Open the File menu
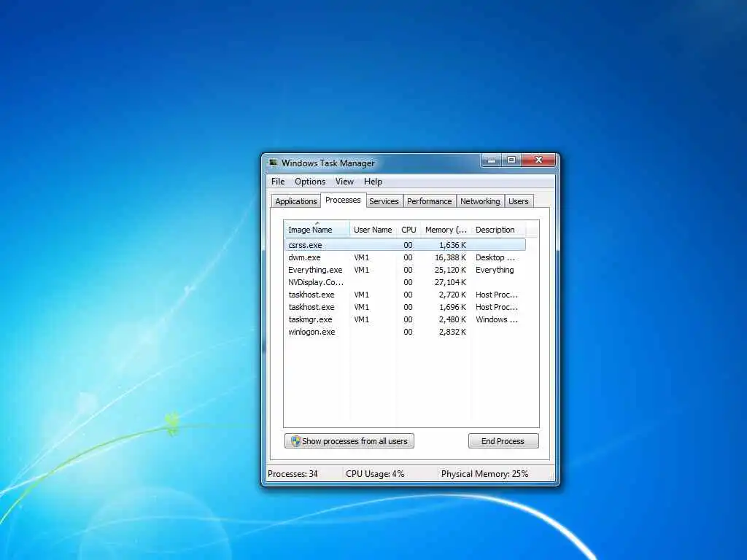 point(278,182)
